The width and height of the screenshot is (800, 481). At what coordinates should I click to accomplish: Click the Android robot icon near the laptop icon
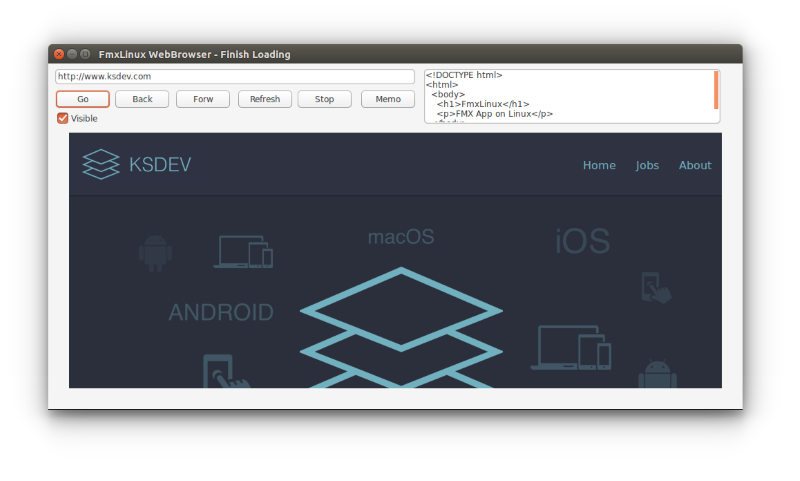coord(156,253)
